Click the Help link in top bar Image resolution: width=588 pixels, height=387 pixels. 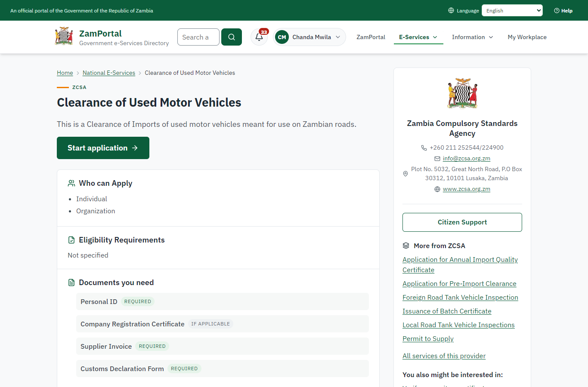tap(563, 10)
